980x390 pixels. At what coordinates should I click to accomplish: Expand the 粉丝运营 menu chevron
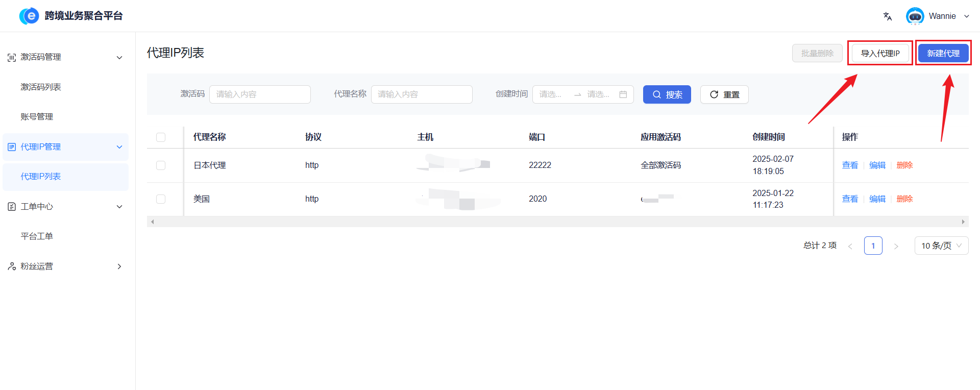[119, 266]
